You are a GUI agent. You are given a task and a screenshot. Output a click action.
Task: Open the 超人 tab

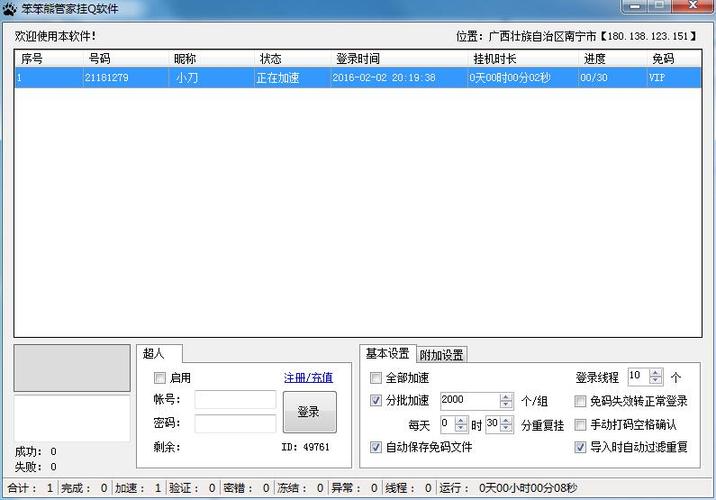click(154, 354)
